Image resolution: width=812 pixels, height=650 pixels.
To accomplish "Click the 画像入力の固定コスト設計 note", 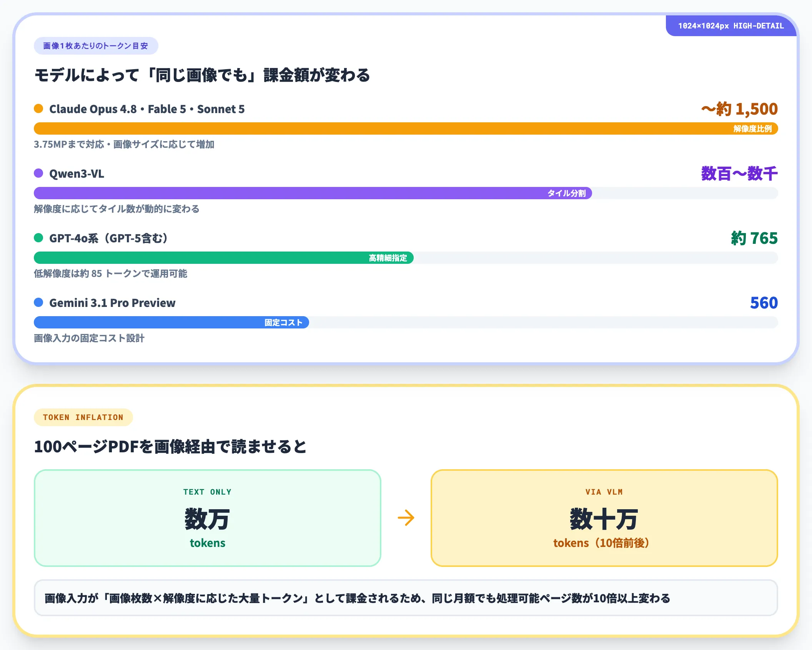I will [x=89, y=338].
